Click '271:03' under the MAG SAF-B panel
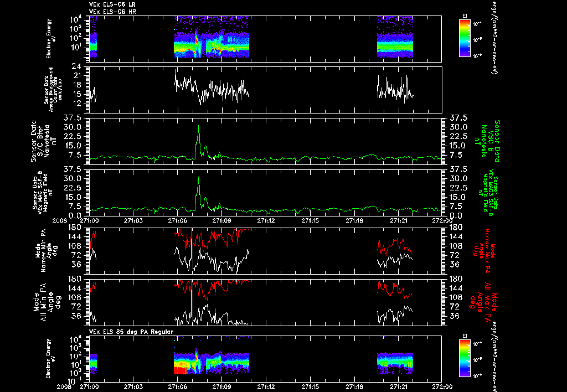Image resolution: width=567 pixels, height=392 pixels. pos(133,220)
